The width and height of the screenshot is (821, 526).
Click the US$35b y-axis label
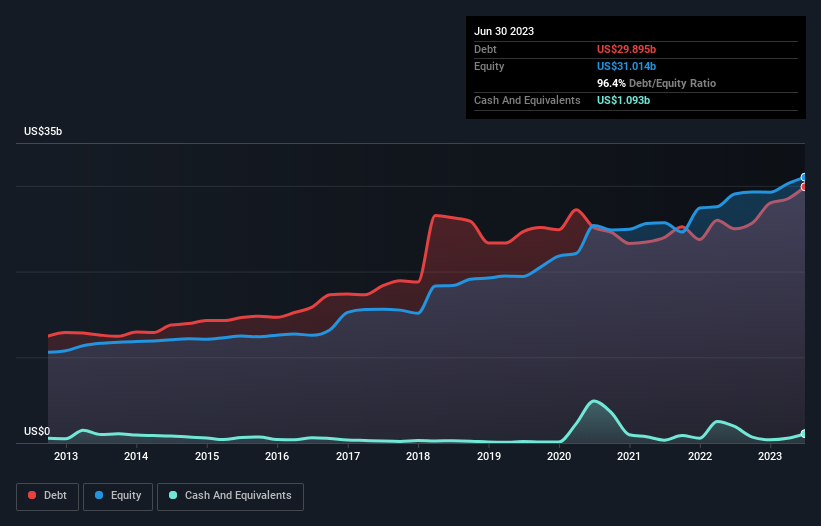(x=43, y=131)
